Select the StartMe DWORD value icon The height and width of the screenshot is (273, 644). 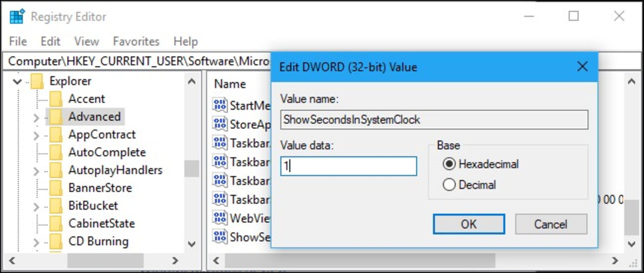[x=220, y=105]
